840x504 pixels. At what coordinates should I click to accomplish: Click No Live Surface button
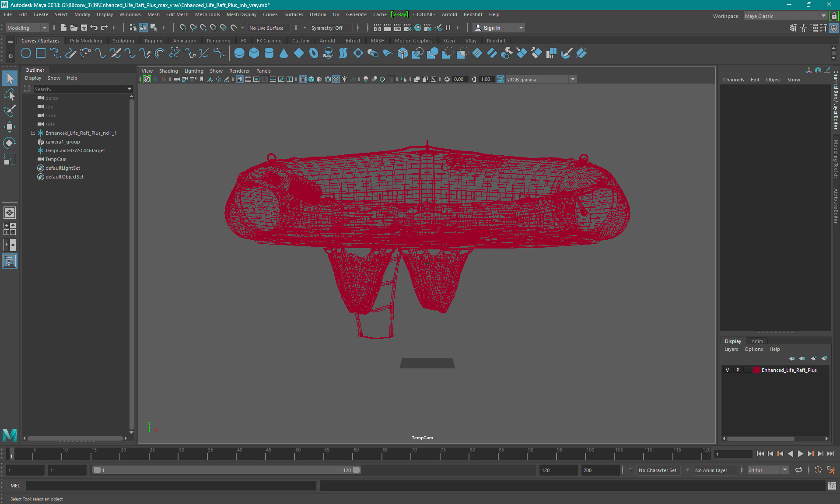tap(268, 28)
